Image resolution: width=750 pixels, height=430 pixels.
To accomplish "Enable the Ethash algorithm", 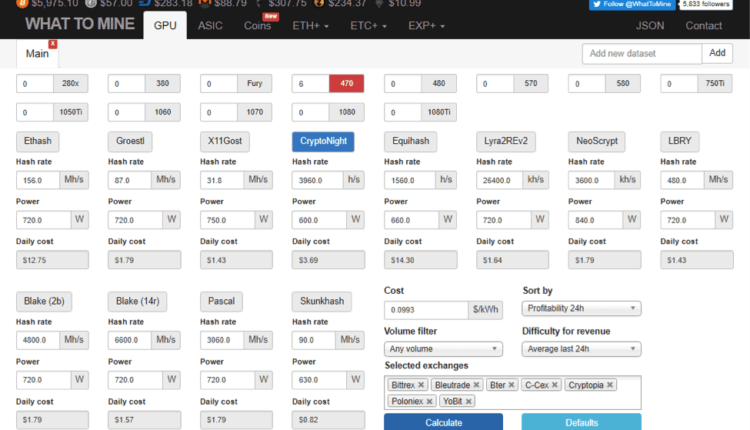I will [x=39, y=142].
